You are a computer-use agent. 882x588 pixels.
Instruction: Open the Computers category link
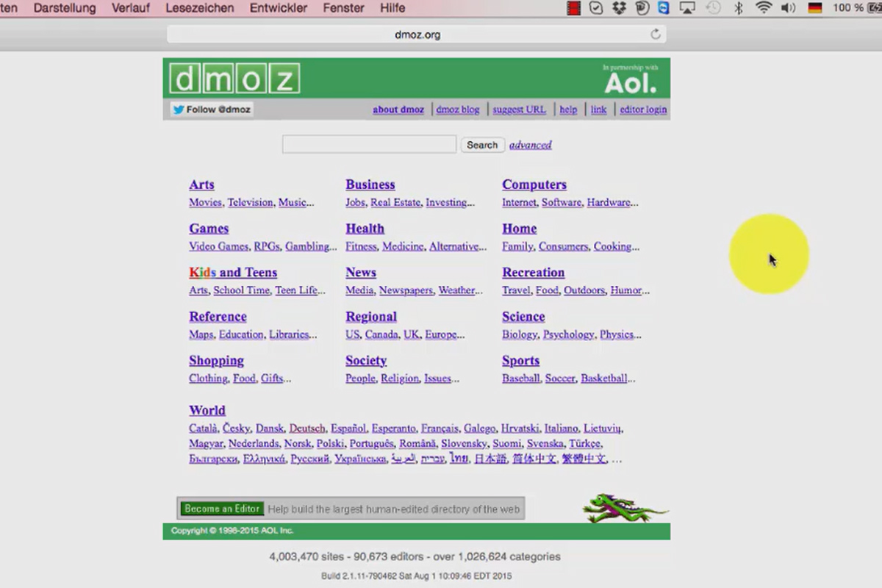tap(534, 184)
